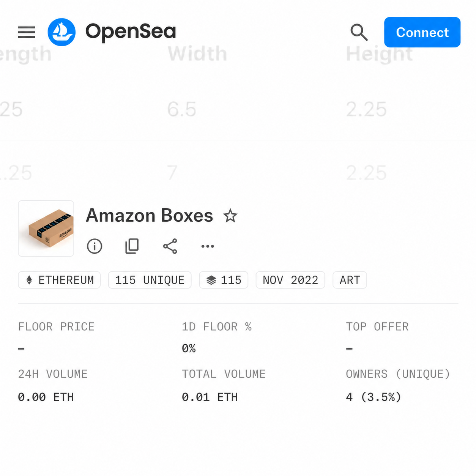Click the Amazon Boxes collection title
This screenshot has width=476, height=476.
tap(150, 216)
